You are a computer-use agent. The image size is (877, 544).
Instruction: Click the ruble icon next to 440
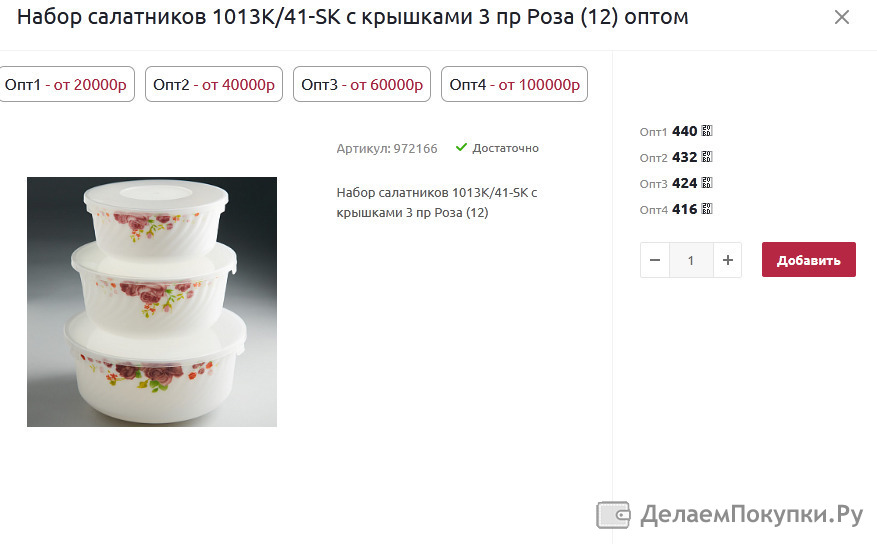pyautogui.click(x=707, y=131)
